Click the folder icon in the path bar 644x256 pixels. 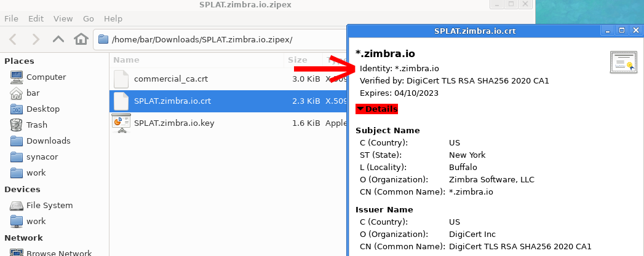103,40
